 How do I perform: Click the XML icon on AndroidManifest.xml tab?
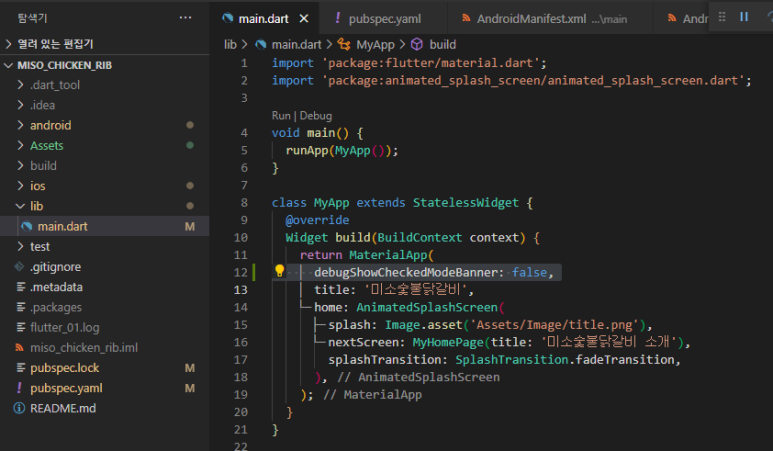[x=466, y=18]
